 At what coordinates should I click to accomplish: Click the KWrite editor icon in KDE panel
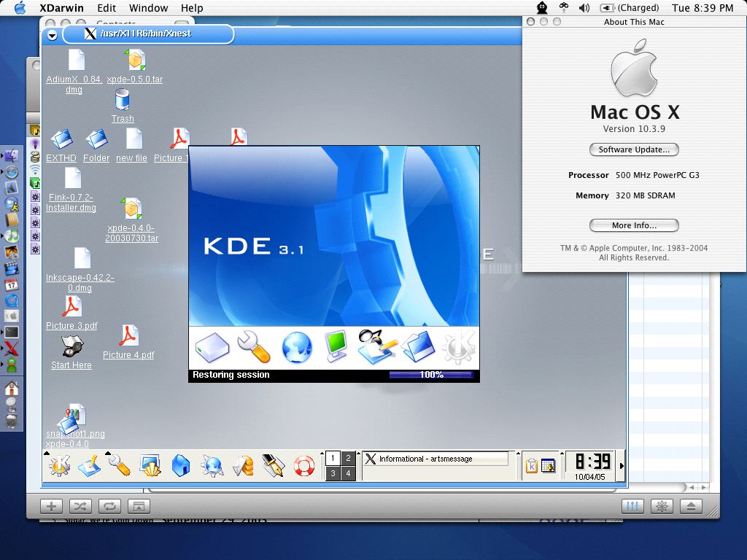pos(90,465)
